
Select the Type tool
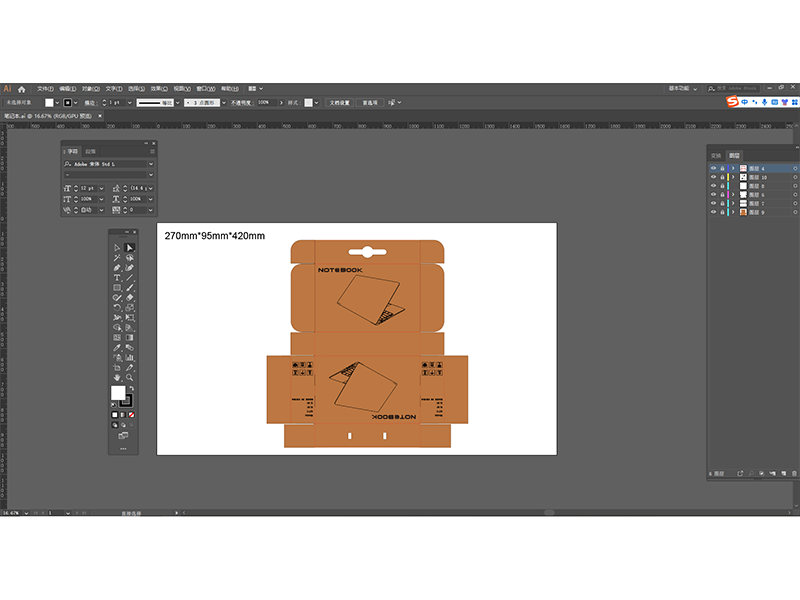click(117, 277)
